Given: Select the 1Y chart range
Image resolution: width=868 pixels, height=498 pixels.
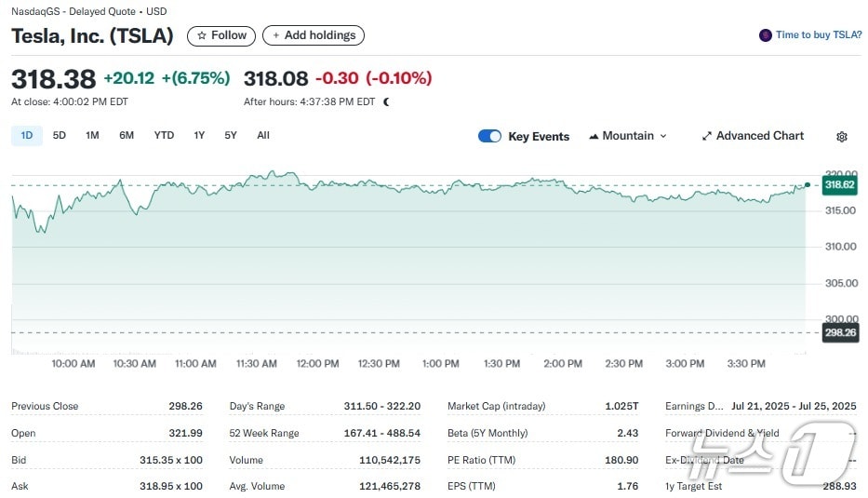Looking at the screenshot, I should [x=199, y=136].
